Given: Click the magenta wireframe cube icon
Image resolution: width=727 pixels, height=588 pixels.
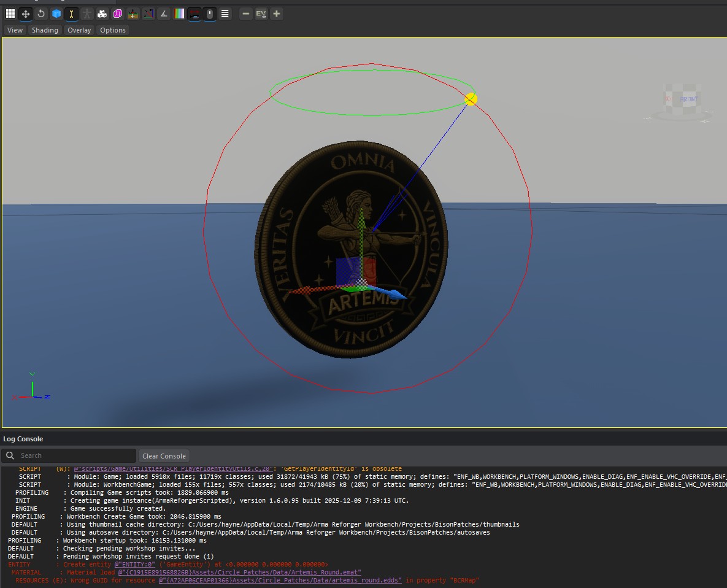Looking at the screenshot, I should [118, 14].
